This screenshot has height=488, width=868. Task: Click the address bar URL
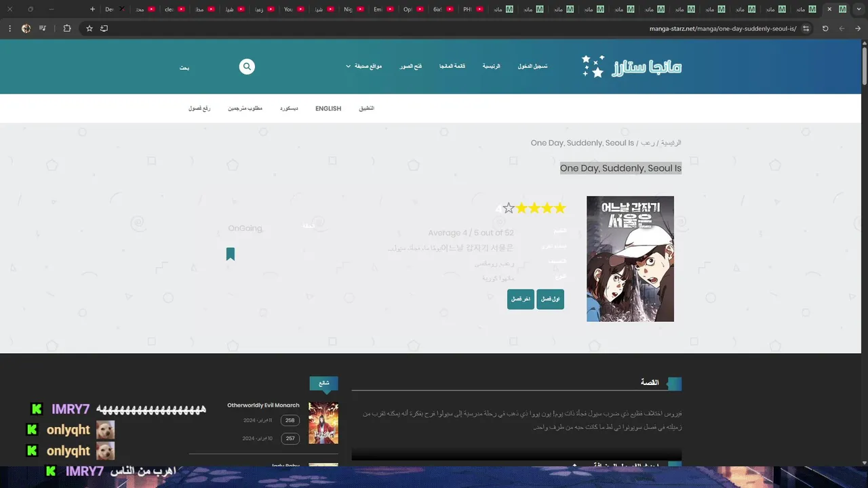pyautogui.click(x=723, y=28)
